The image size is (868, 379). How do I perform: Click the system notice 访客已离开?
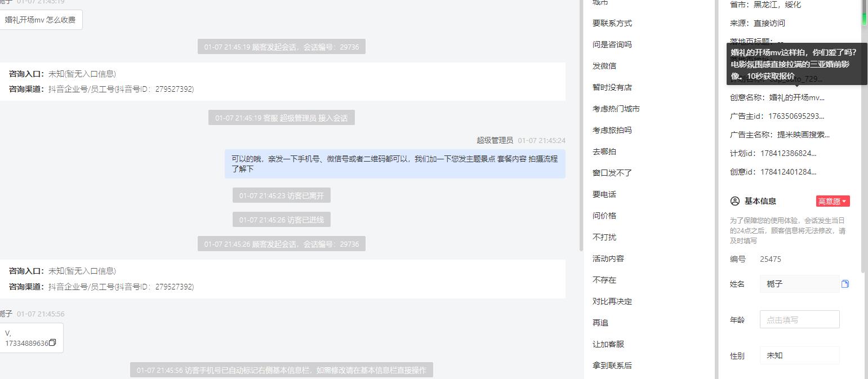(282, 195)
